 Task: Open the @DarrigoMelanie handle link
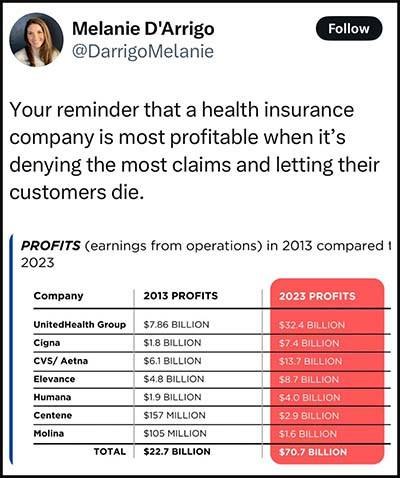(x=143, y=52)
